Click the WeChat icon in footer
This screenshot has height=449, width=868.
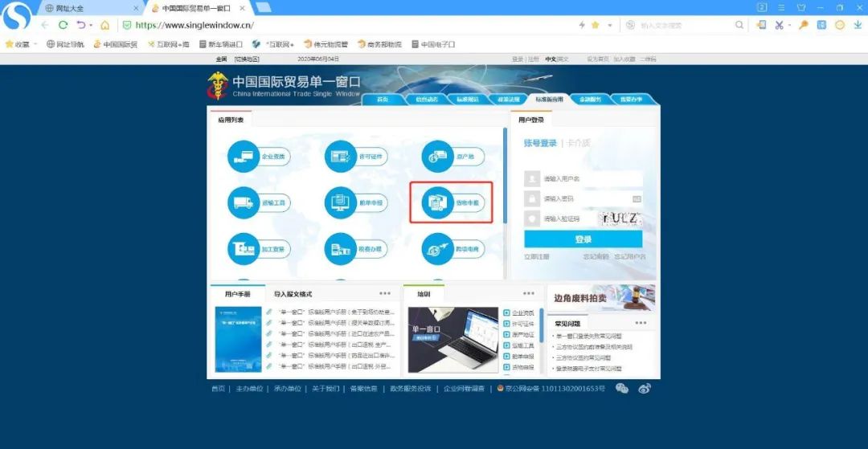(x=622, y=389)
